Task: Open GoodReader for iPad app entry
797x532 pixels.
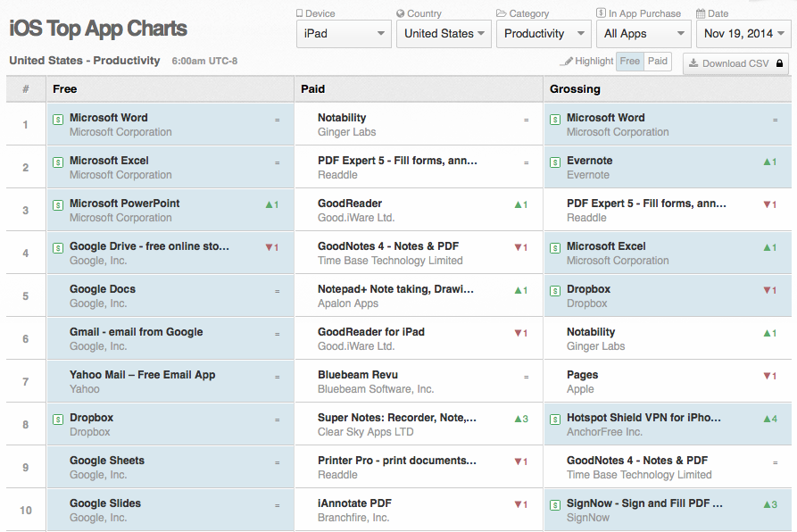Action: [371, 332]
